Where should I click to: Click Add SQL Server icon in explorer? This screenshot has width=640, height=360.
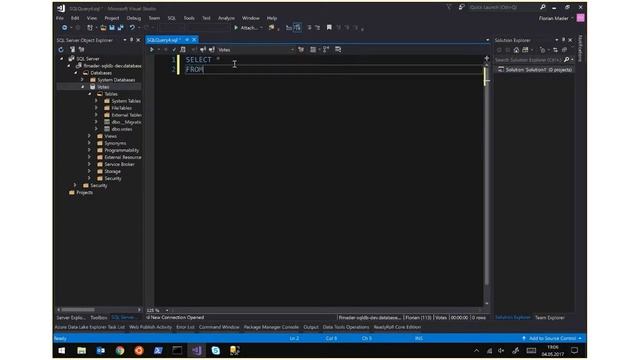(72, 49)
